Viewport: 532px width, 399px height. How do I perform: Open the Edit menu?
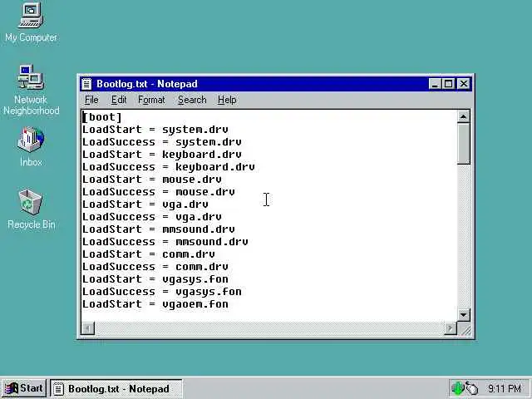119,100
